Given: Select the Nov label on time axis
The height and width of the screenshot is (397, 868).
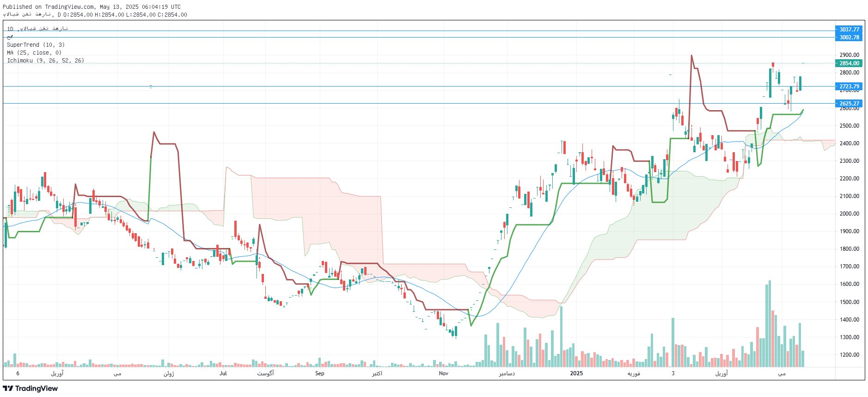Looking at the screenshot, I should [443, 373].
